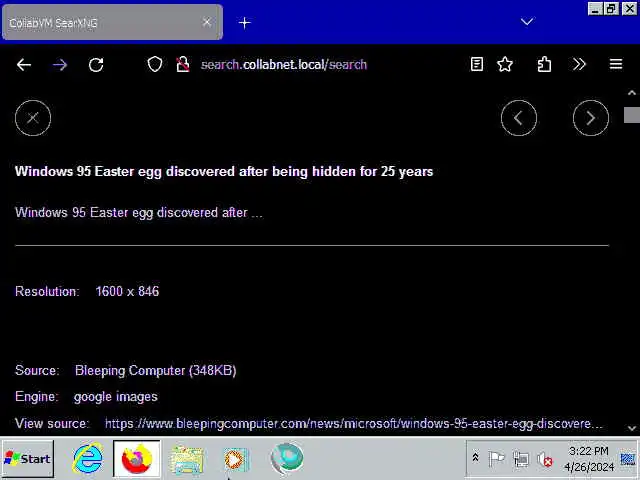Image resolution: width=640 pixels, height=480 pixels.
Task: Switch to Firefox on the taskbar
Action: coord(137,459)
